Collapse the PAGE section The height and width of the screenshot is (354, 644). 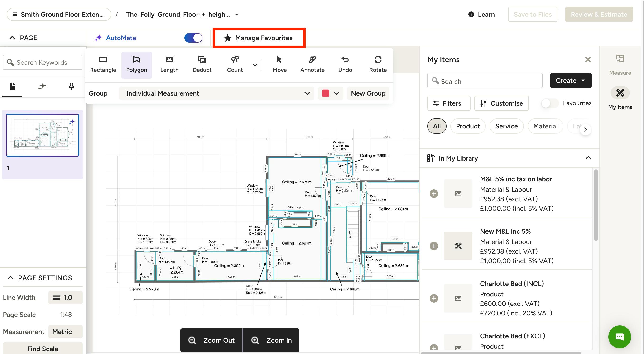12,38
